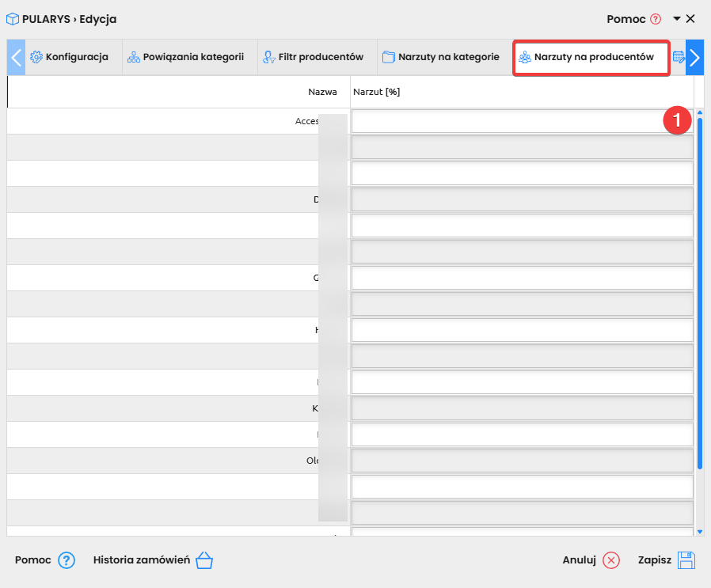Click the blue help circle icon at bottom
The image size is (711, 588).
click(67, 560)
